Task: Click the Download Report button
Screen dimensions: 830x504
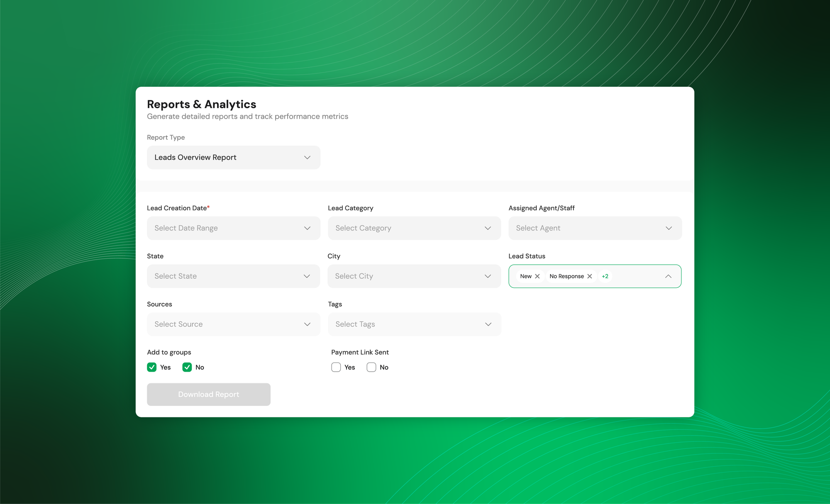Action: (x=208, y=394)
